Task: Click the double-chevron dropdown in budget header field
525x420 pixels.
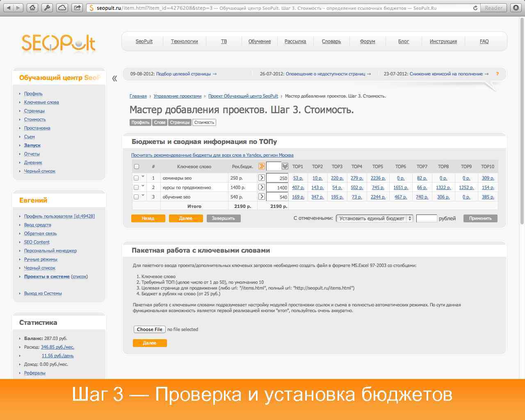Action: [x=285, y=166]
